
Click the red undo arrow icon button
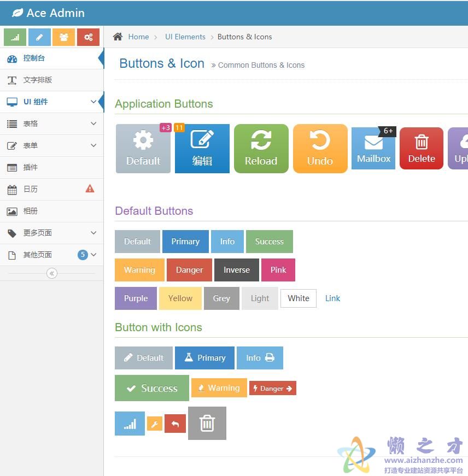point(175,424)
